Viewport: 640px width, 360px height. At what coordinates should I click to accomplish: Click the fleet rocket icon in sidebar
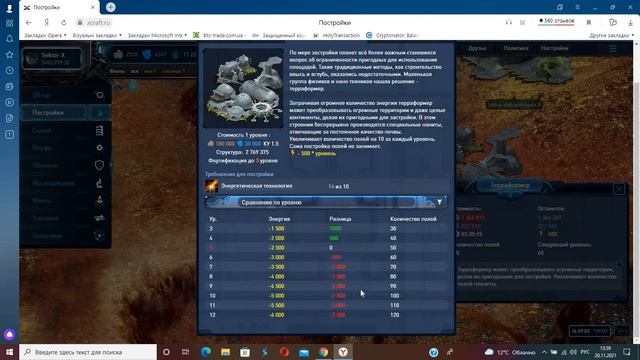pos(99,200)
